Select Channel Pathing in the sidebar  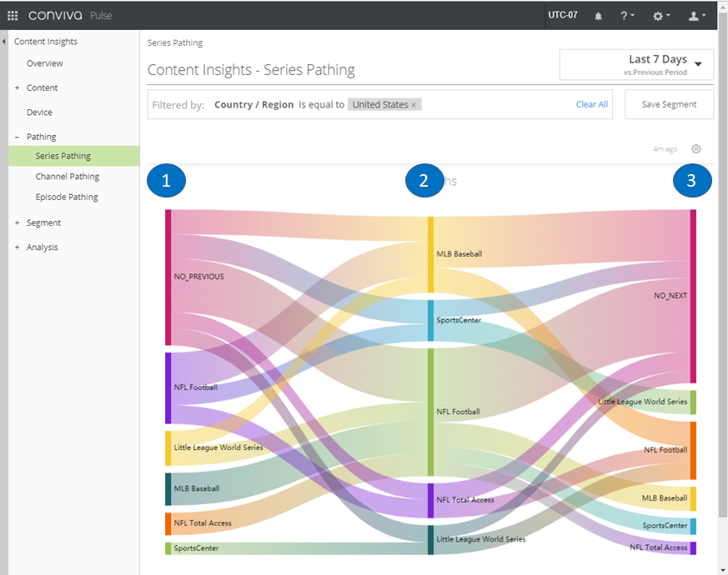[68, 177]
